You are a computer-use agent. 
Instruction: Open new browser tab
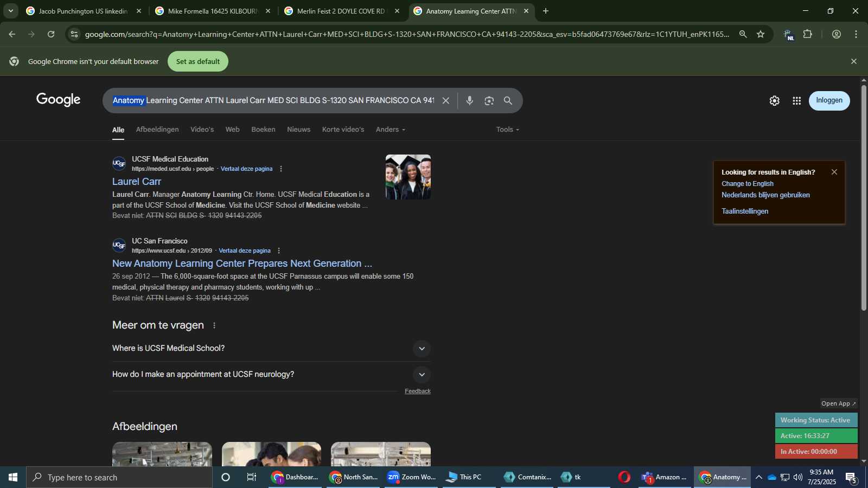click(545, 11)
